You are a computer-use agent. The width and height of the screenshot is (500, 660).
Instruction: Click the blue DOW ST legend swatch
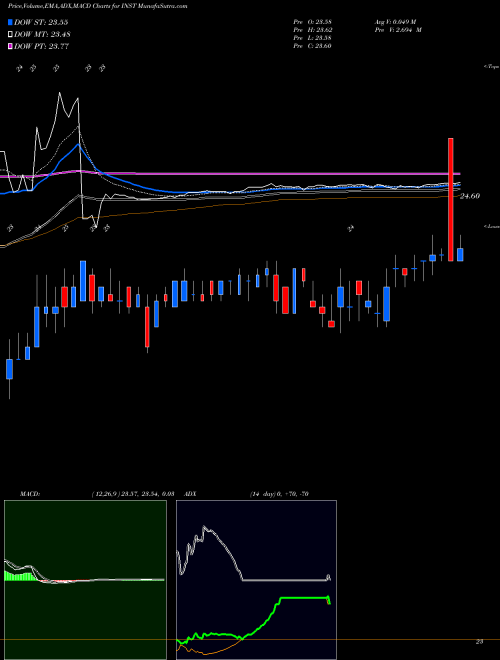[11, 22]
